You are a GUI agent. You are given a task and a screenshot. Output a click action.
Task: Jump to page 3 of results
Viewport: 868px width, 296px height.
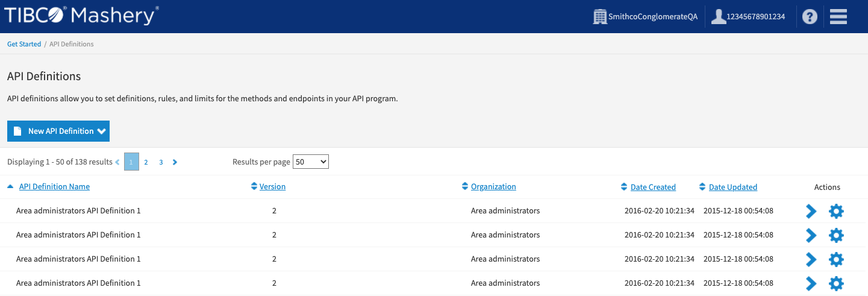pyautogui.click(x=161, y=162)
